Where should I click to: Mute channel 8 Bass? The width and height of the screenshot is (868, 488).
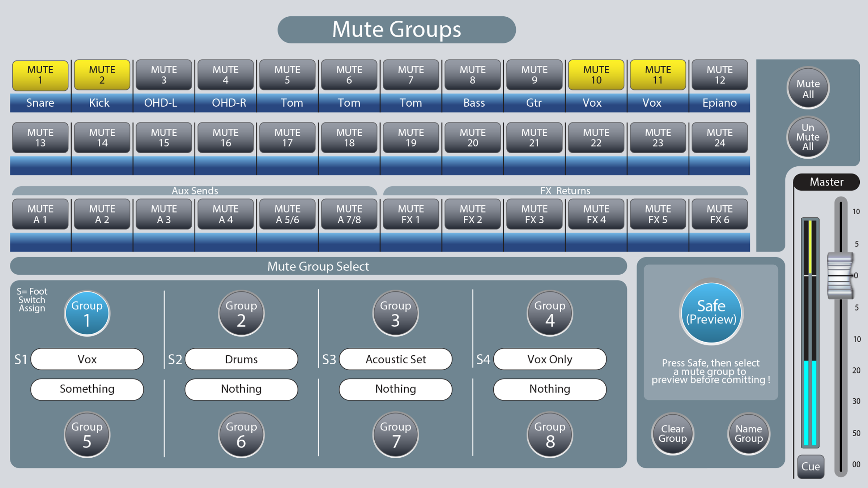(x=473, y=75)
